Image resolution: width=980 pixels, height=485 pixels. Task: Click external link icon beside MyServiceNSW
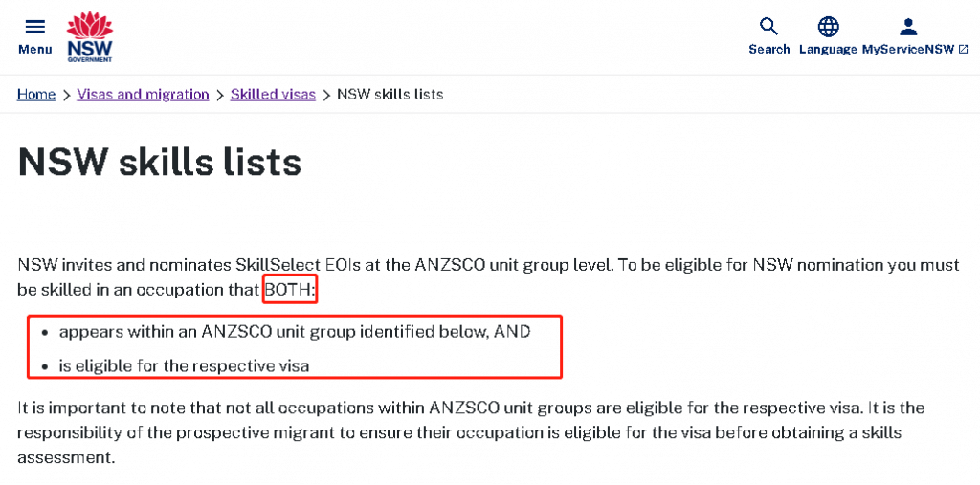click(963, 50)
